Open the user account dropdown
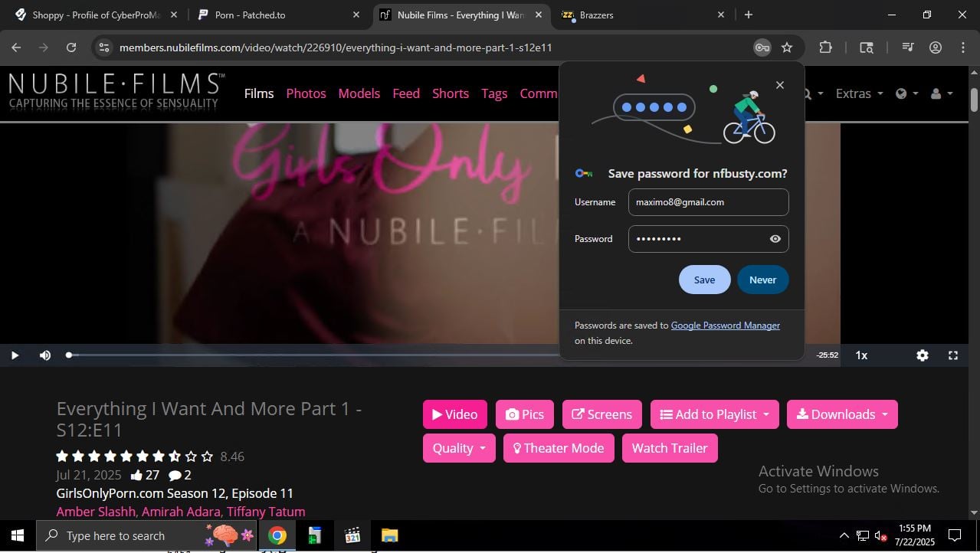The width and height of the screenshot is (980, 553). pyautogui.click(x=941, y=93)
